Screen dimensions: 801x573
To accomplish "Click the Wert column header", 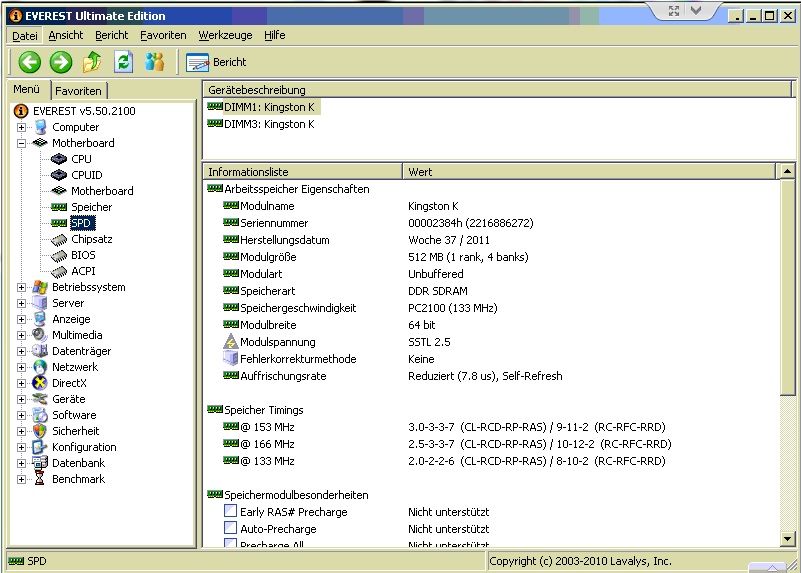I will coord(589,172).
